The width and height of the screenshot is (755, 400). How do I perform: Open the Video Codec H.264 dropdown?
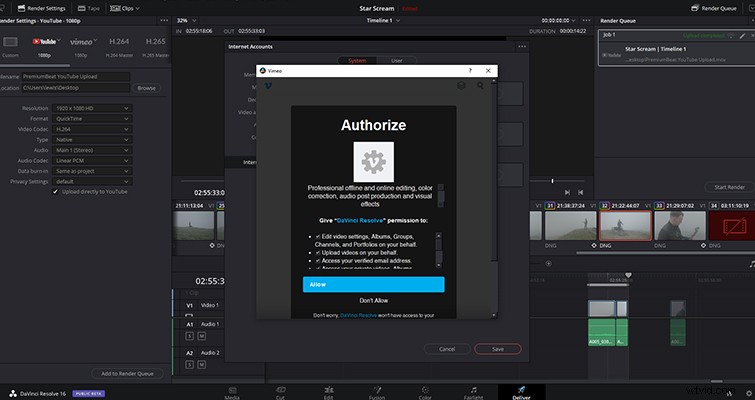[x=92, y=129]
